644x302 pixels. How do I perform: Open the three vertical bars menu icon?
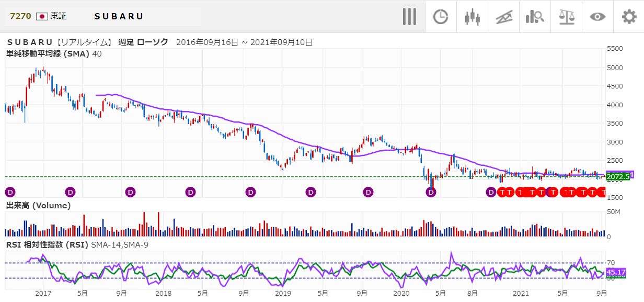click(x=409, y=16)
